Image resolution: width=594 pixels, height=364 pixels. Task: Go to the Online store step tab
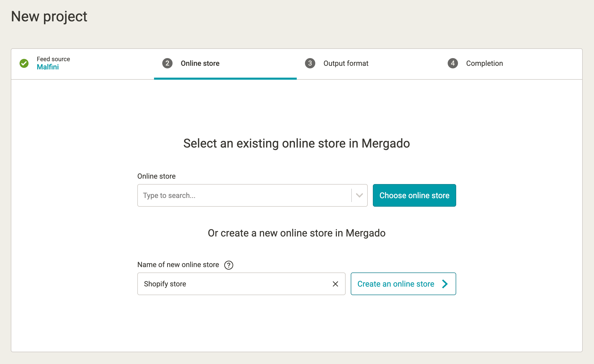[225, 63]
